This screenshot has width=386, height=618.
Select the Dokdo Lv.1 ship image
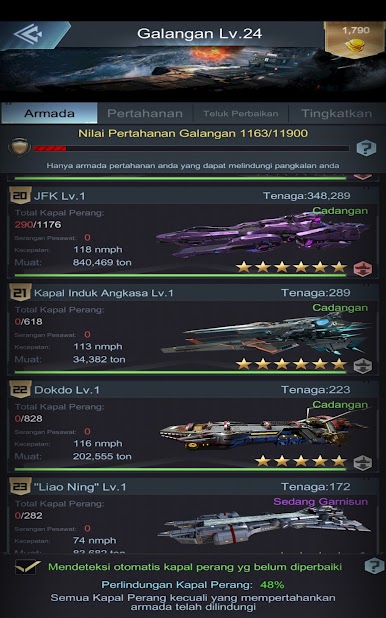(x=264, y=430)
